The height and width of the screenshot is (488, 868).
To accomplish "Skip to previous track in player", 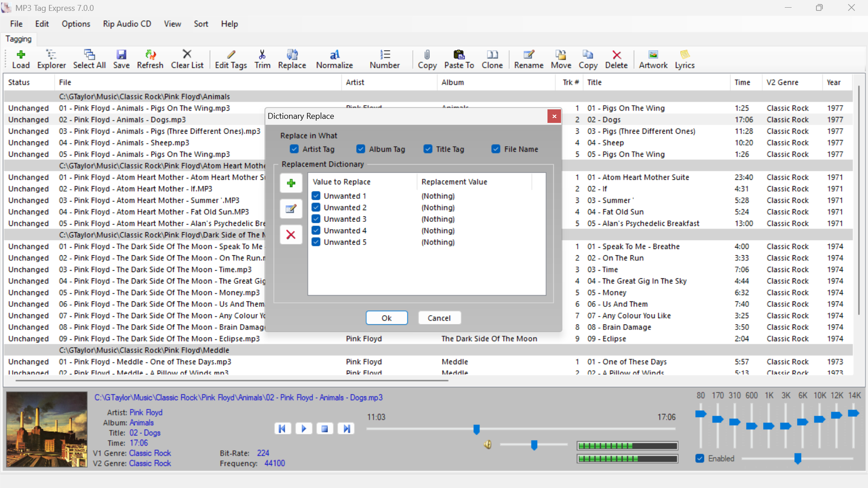I will point(282,428).
